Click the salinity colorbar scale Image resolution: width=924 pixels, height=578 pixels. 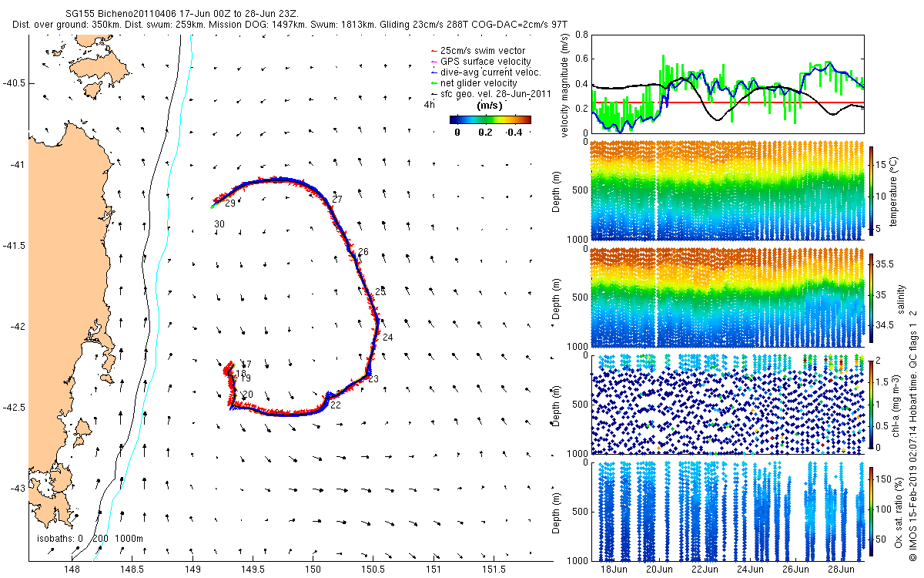pyautogui.click(x=872, y=299)
